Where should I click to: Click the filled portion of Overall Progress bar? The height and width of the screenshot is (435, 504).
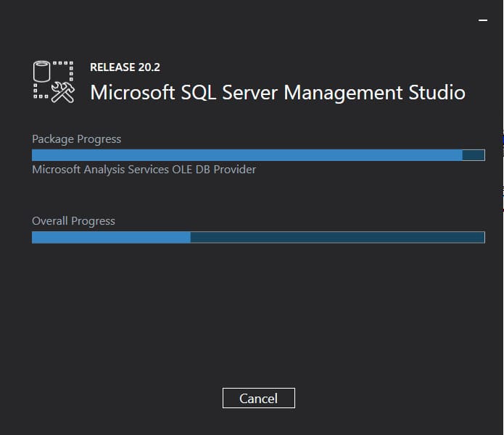[111, 237]
